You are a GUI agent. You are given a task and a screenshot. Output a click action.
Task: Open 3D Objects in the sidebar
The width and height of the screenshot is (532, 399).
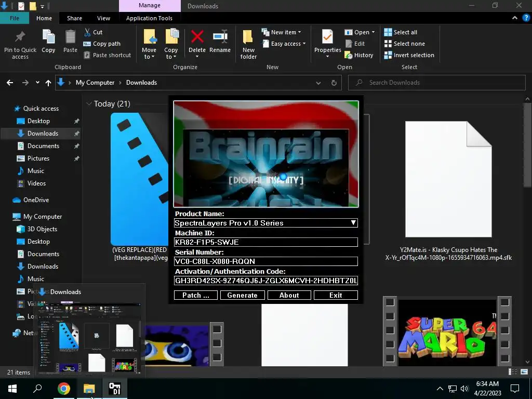(x=42, y=229)
